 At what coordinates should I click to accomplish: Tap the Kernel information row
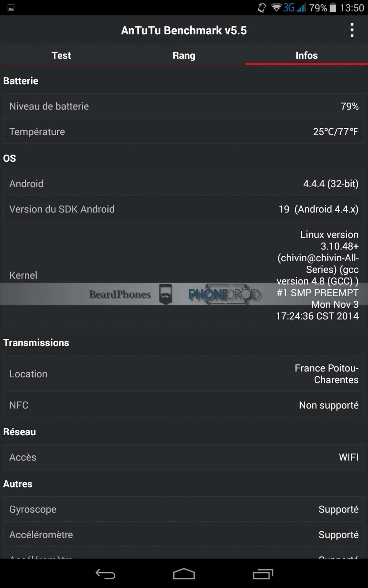click(x=184, y=275)
